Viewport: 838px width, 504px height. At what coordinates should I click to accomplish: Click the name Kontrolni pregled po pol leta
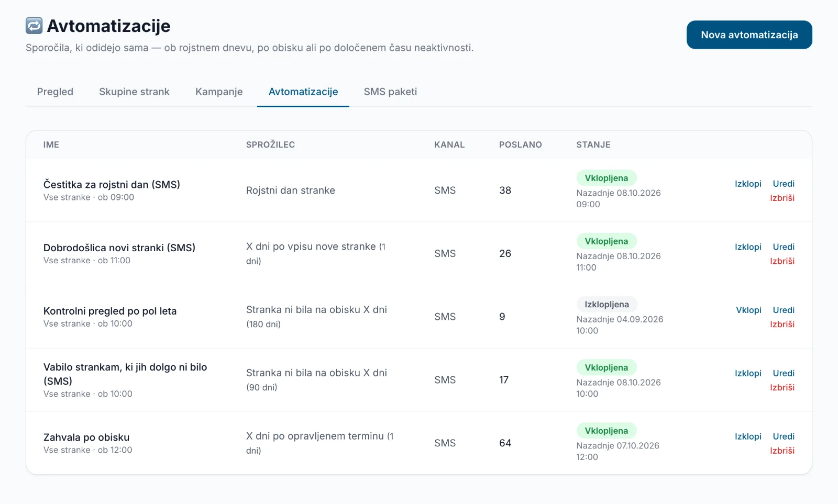[110, 311]
